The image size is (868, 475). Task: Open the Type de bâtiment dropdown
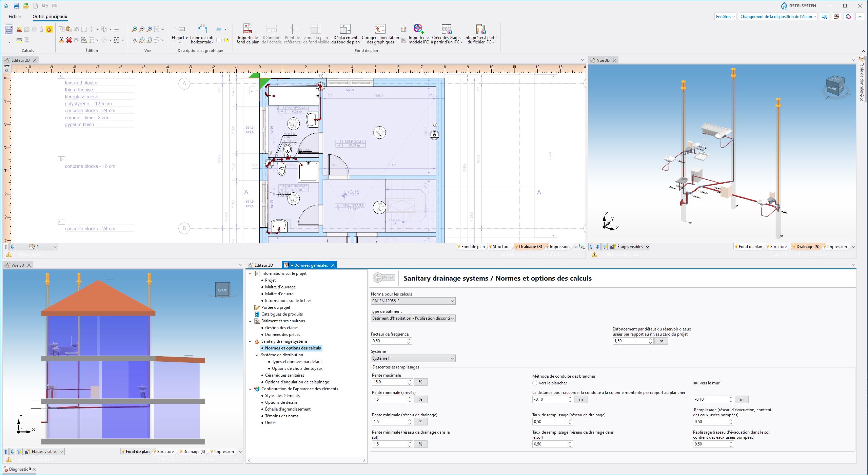tap(413, 318)
